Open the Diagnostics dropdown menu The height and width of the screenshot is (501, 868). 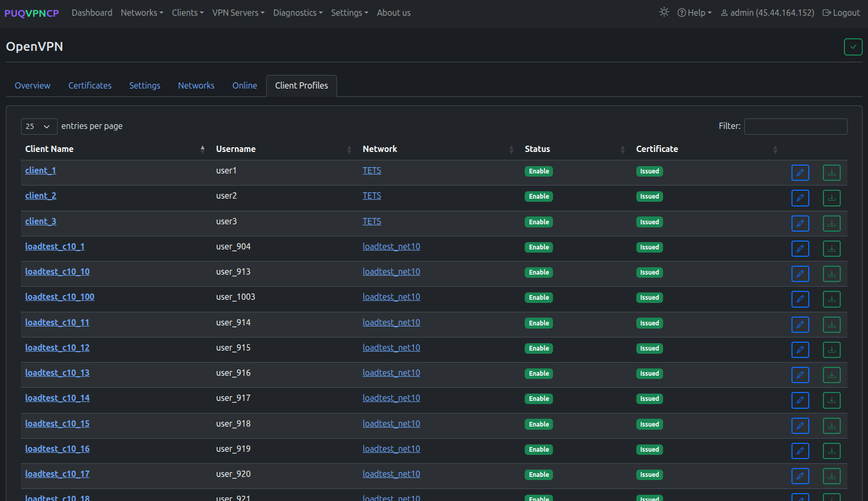[x=298, y=13]
